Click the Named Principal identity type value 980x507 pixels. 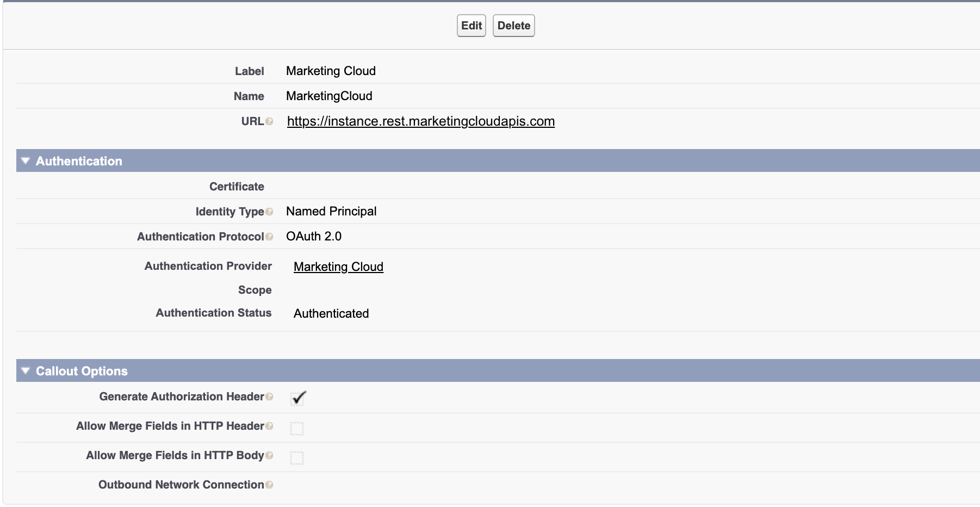pos(331,211)
